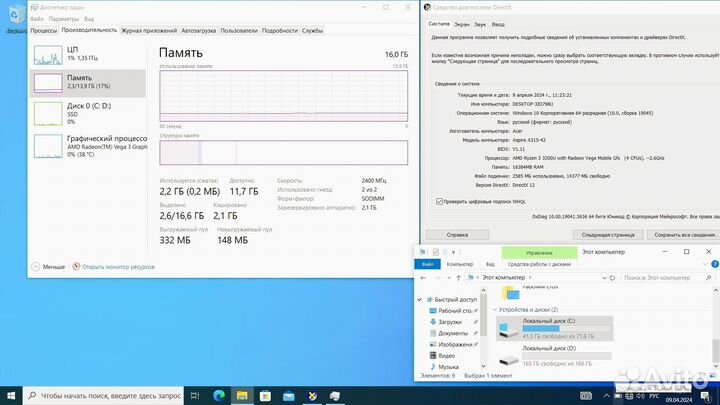Screen dimensions: 720x405
Task: Select Диск 0 (C: D:) performance item
Action: 88,113
